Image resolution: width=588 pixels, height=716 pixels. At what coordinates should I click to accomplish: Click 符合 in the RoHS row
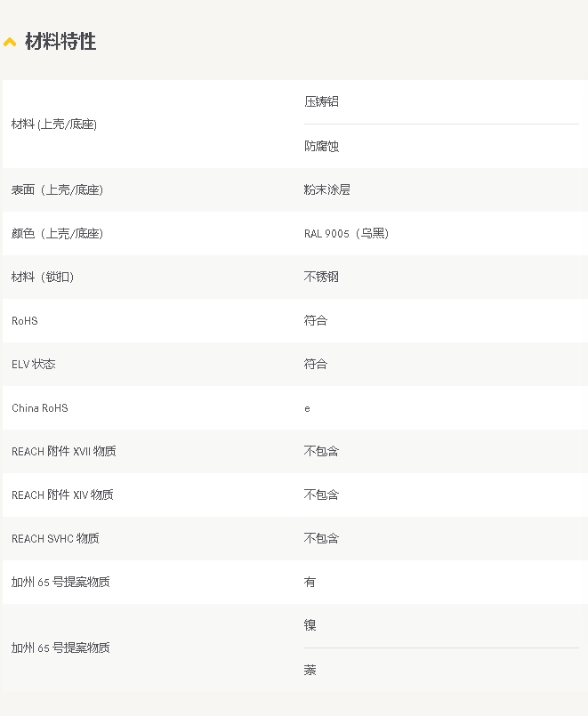tap(316, 320)
